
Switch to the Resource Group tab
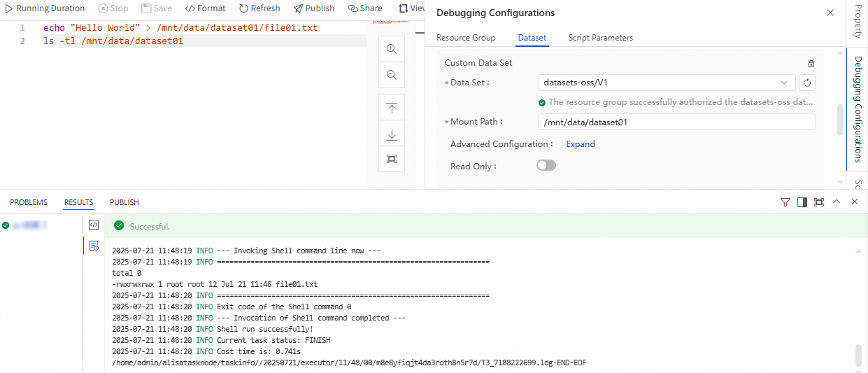(466, 38)
